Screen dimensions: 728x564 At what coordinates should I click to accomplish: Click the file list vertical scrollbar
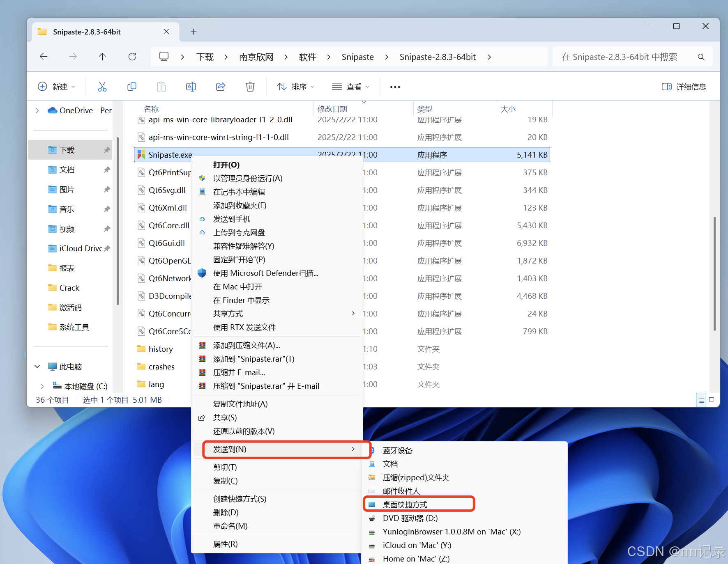[715, 273]
